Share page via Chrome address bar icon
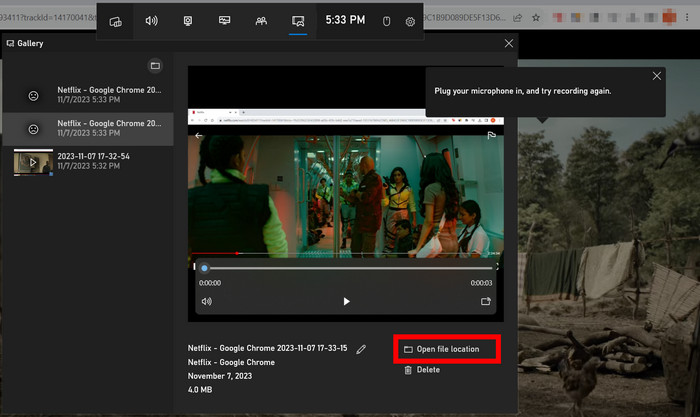The width and height of the screenshot is (700, 417). tap(517, 18)
